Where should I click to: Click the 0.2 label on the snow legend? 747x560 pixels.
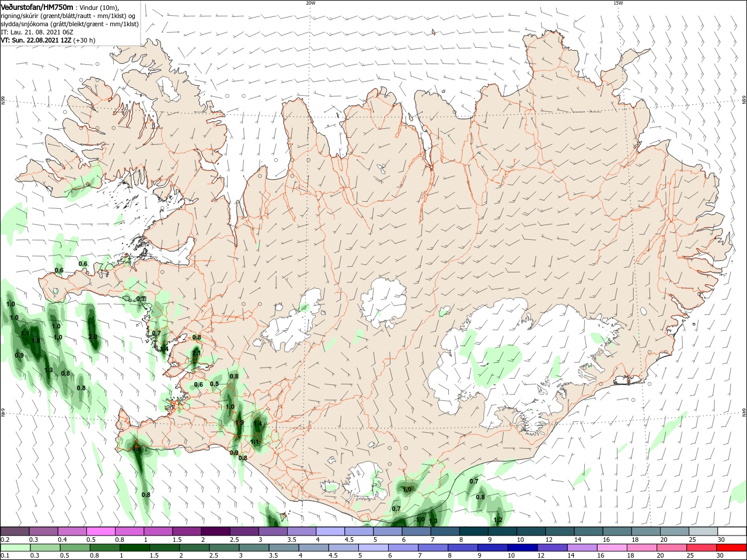(5, 540)
